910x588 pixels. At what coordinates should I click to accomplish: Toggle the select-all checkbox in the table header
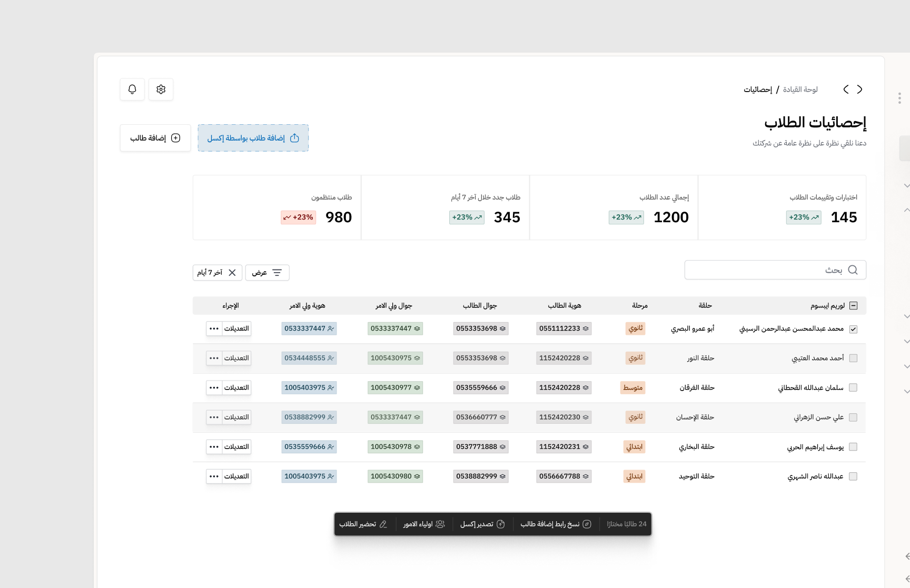coord(854,305)
